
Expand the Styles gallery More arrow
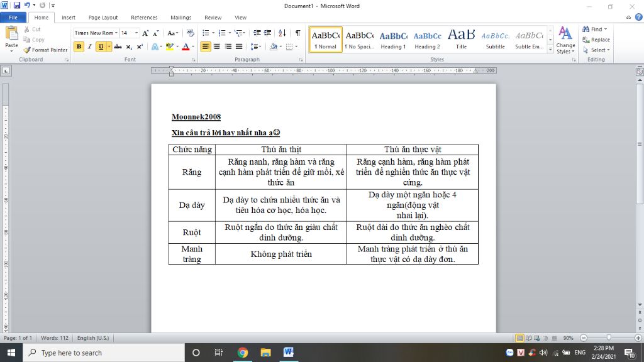point(550,50)
